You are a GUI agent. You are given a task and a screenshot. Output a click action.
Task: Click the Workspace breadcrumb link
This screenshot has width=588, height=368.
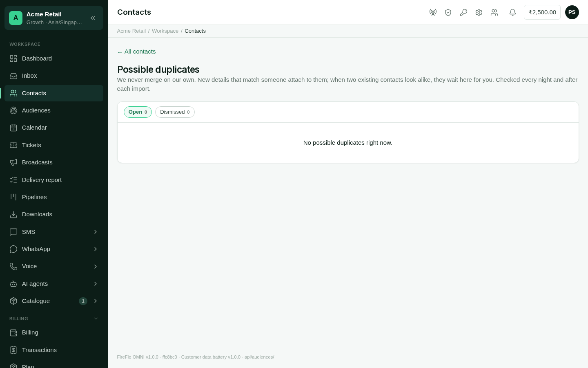coord(165,31)
